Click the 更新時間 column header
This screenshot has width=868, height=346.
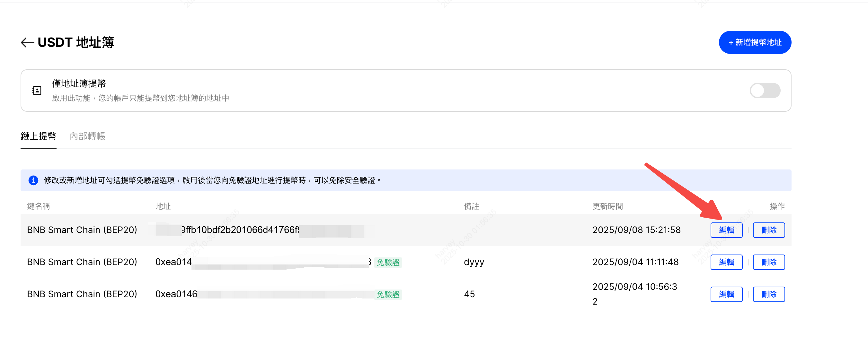[x=607, y=206]
